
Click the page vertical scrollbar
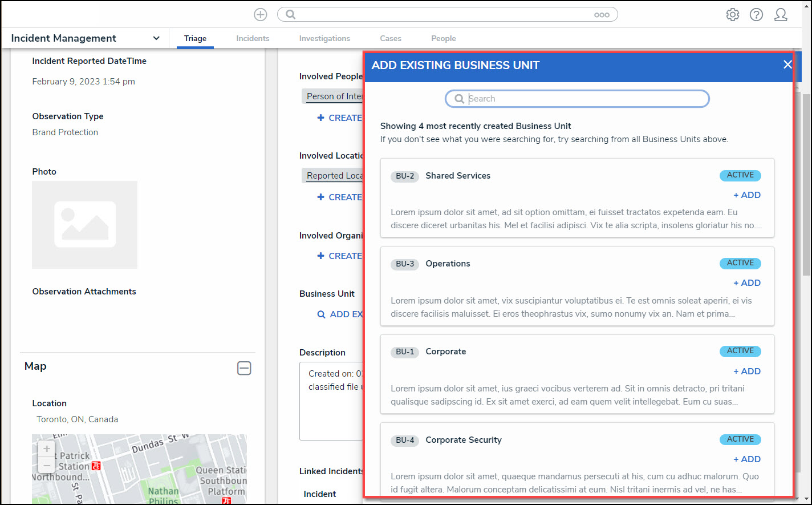(x=806, y=171)
